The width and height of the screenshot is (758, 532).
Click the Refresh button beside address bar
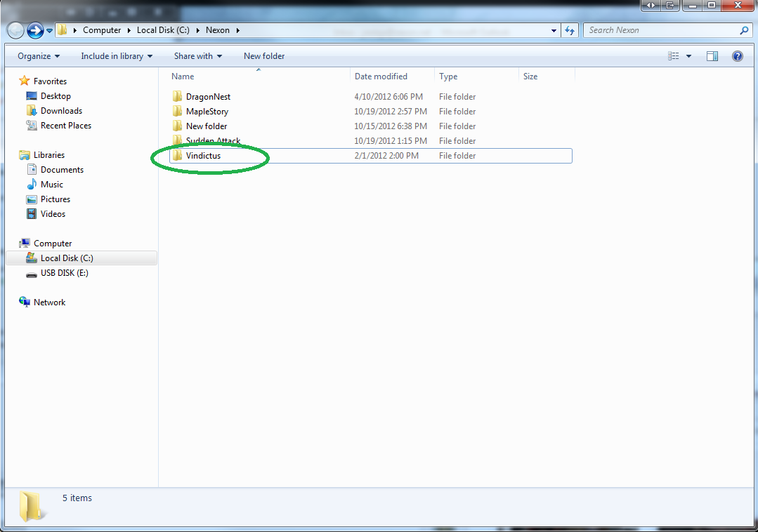(570, 30)
